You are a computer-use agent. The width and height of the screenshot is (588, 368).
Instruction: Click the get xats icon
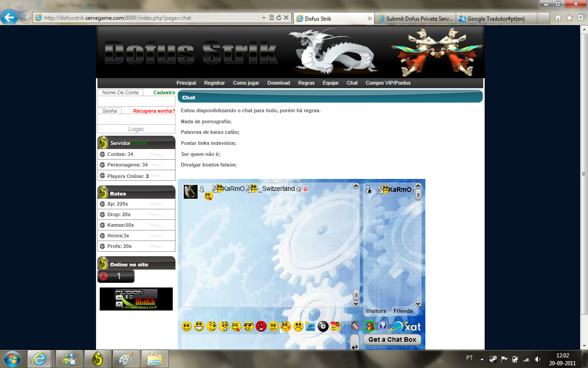[311, 327]
